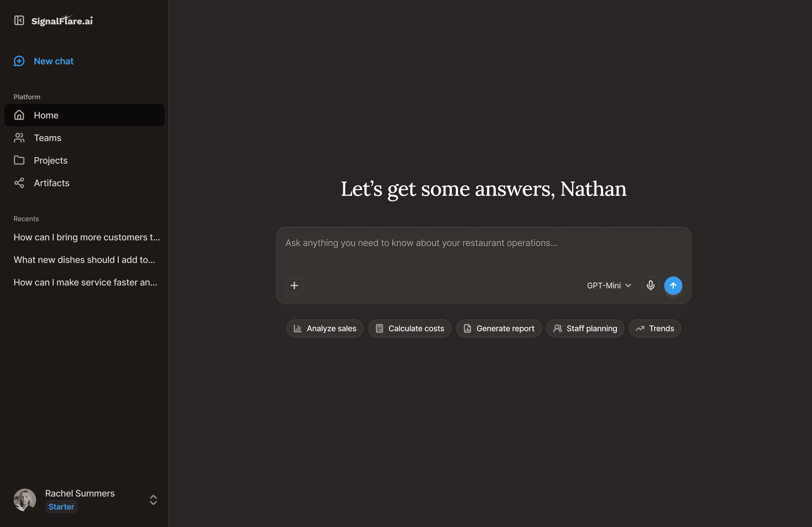Screen dimensions: 812x527
Task: Click the Projects folder icon
Action: coord(19,160)
